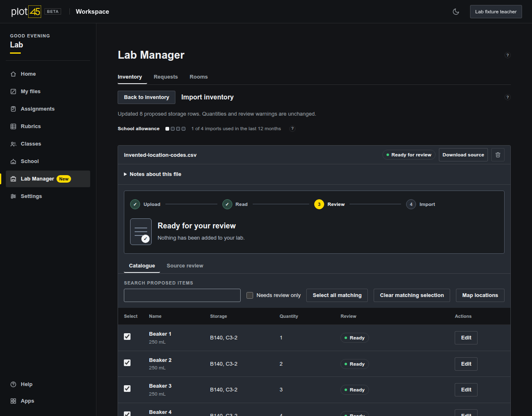Switch to the Requests tab
Screen dimensions: 532x416
pos(166,77)
